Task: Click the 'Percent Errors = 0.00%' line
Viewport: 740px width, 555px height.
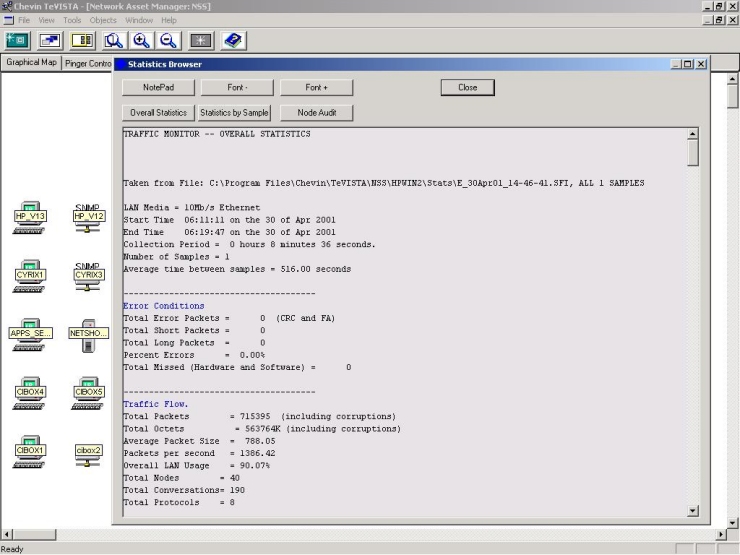Action: 194,355
